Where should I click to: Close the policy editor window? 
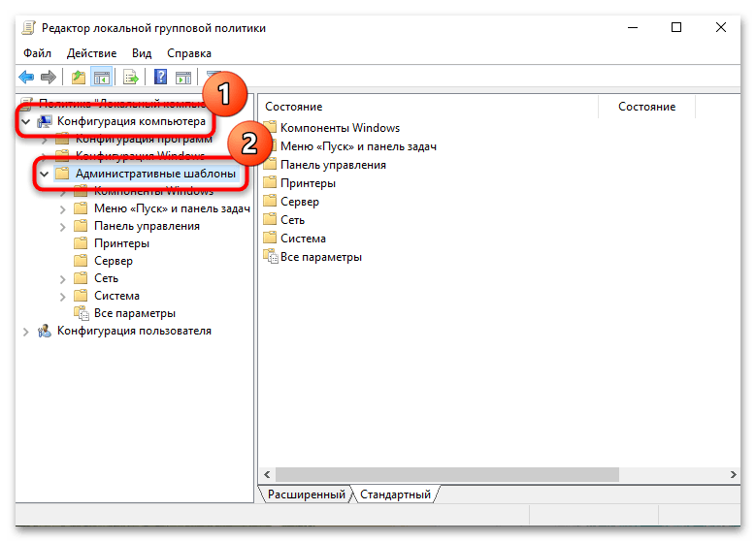click(x=720, y=28)
